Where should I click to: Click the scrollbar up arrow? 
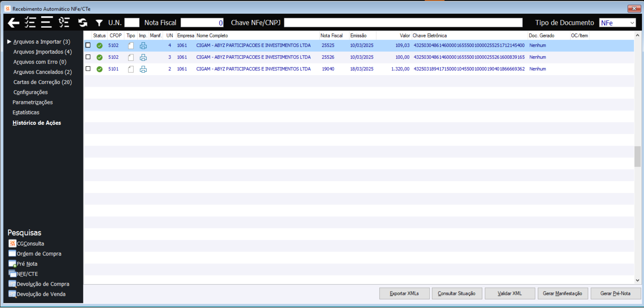pyautogui.click(x=638, y=35)
